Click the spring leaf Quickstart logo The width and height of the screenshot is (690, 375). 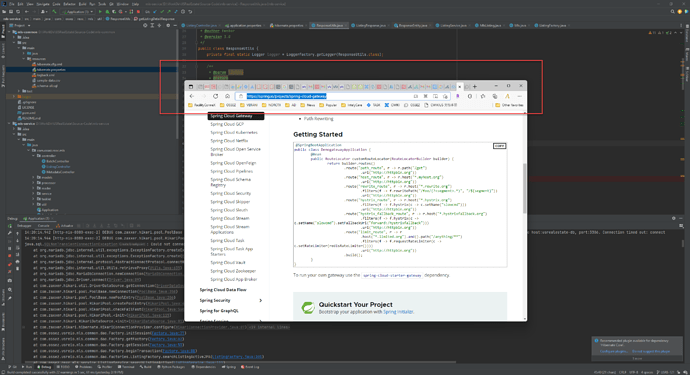tap(308, 308)
